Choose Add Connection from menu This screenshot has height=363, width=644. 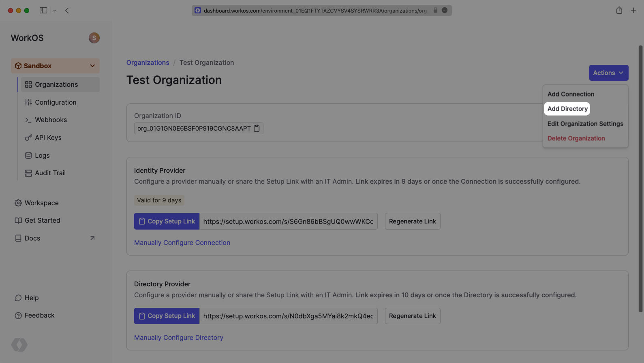[x=571, y=94]
